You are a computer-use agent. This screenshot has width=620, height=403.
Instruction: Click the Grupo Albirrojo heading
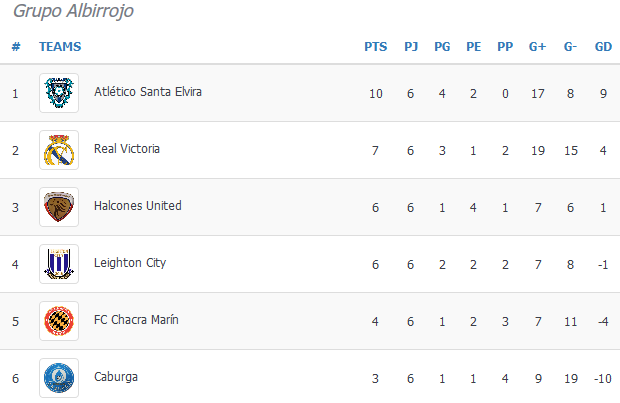pos(74,11)
